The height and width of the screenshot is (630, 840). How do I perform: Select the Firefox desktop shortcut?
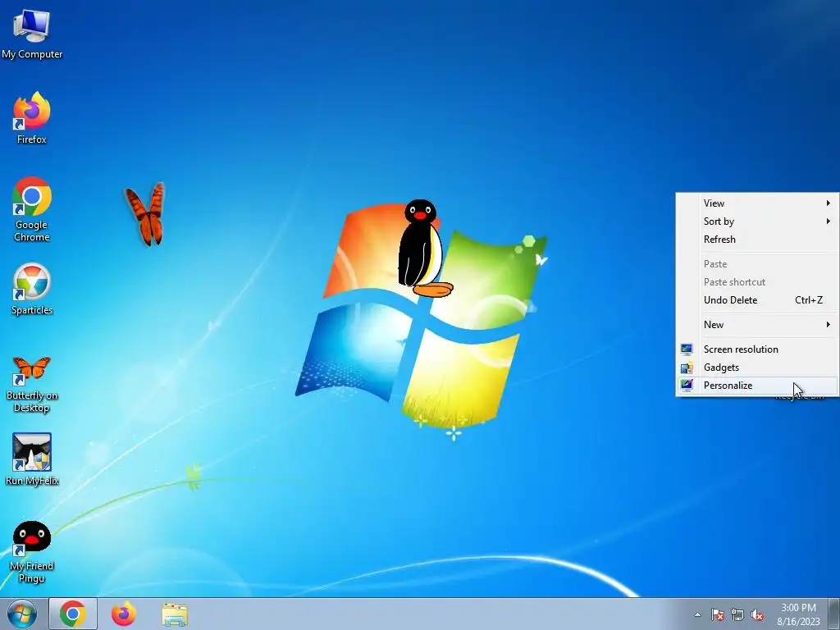(x=32, y=118)
